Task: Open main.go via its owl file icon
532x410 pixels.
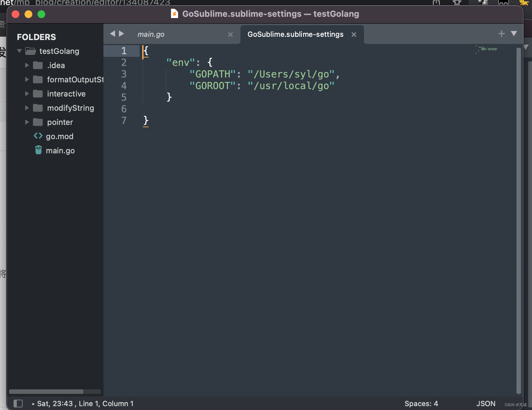Action: (38, 150)
